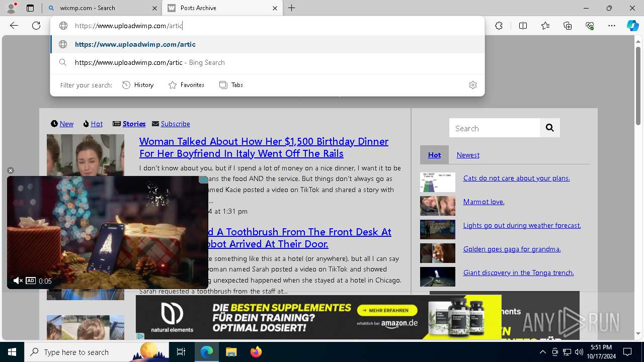Close the Posts Archive tab
This screenshot has height=362, width=644.
pyautogui.click(x=275, y=8)
